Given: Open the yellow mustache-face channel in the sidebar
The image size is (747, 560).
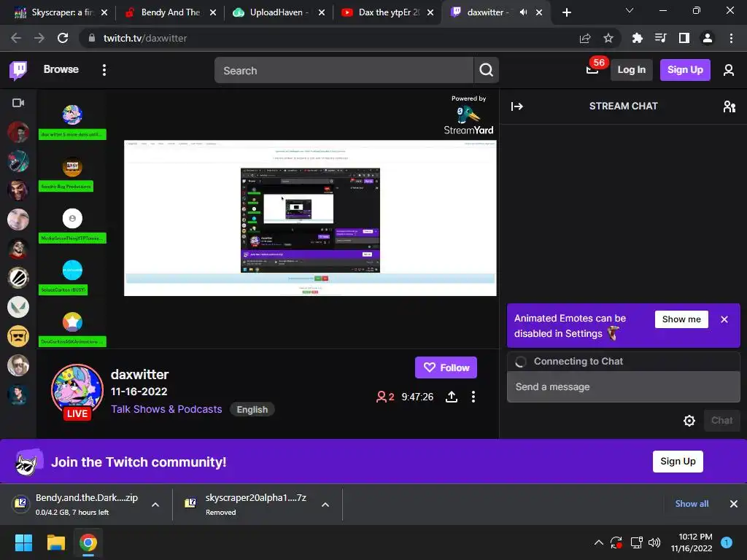Looking at the screenshot, I should pyautogui.click(x=18, y=336).
